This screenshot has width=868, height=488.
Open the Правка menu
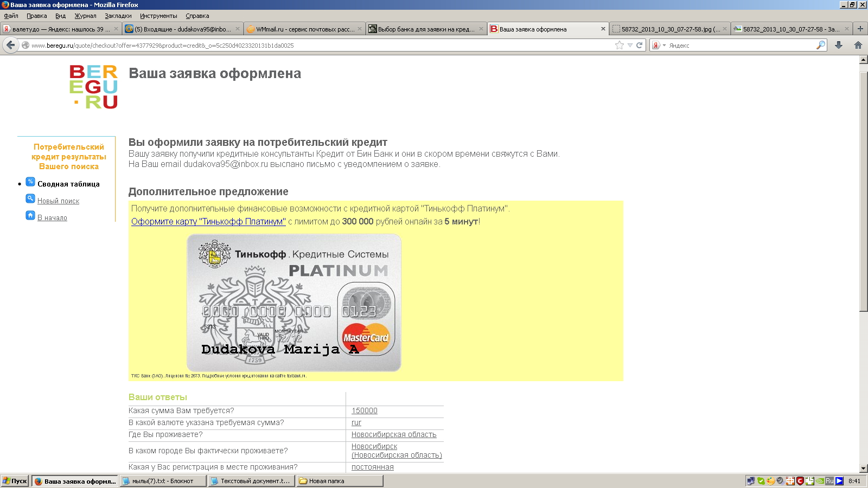tap(37, 16)
